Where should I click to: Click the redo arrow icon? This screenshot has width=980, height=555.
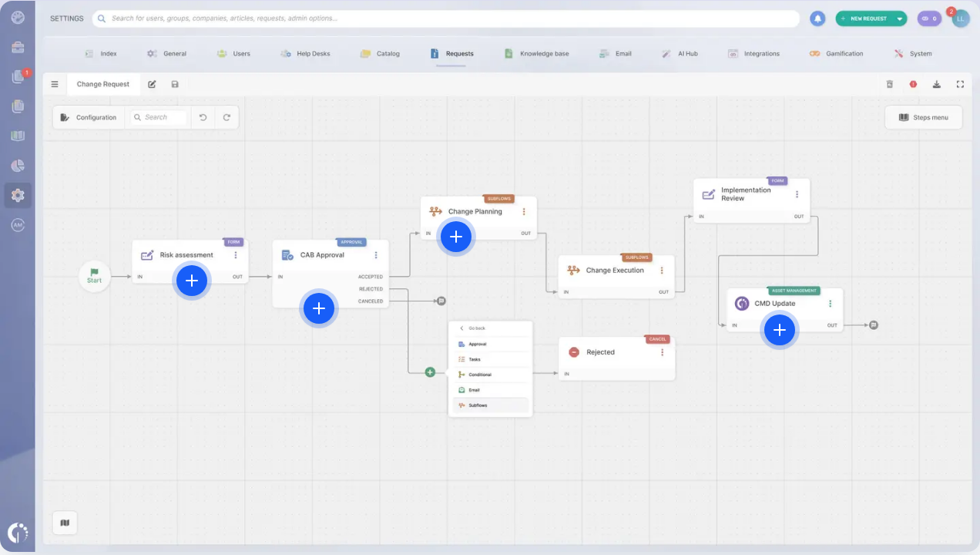(227, 117)
